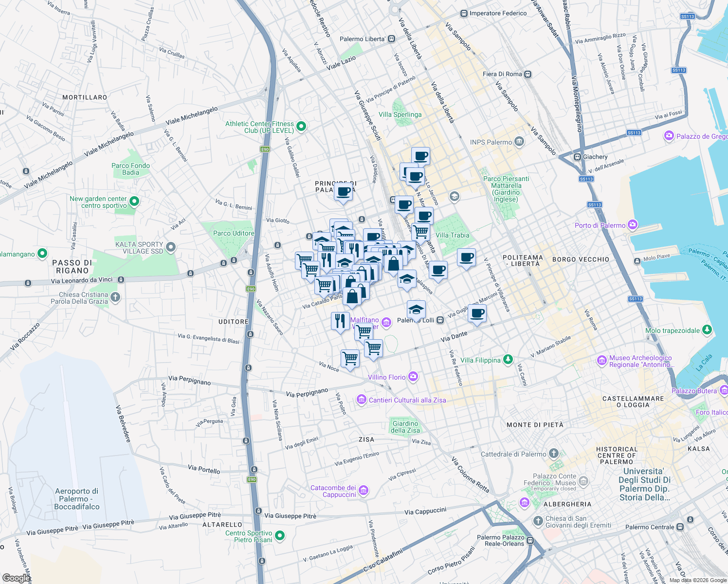Click the INPS Palermo building icon
Viewport: 728px width, 584px height.
coord(518,141)
